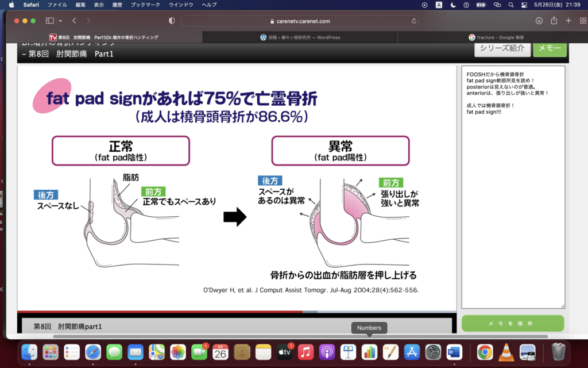Toggle the Safari sidebar panel
588x368 pixels.
click(x=49, y=21)
